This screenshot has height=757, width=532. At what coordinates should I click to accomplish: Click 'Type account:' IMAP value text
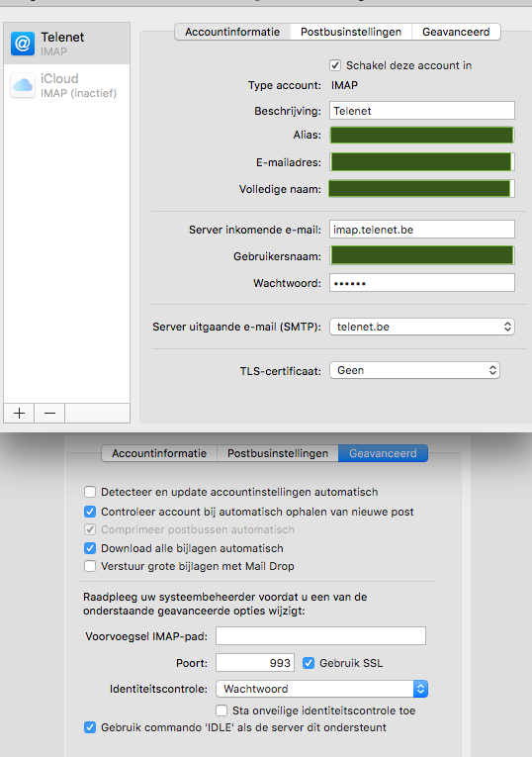tap(344, 85)
